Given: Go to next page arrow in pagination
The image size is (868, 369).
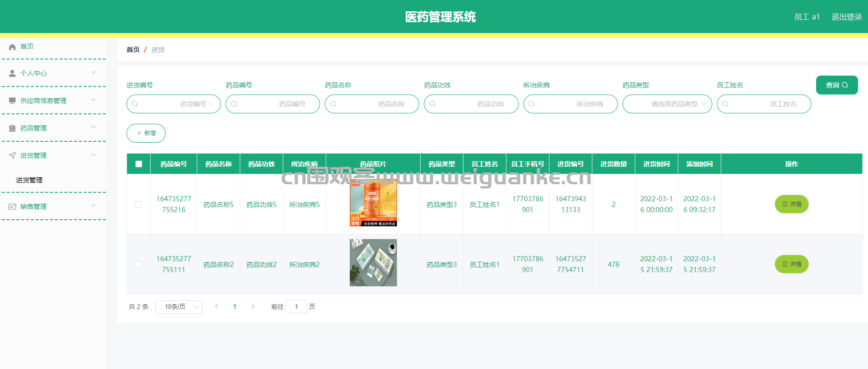Looking at the screenshot, I should point(253,307).
